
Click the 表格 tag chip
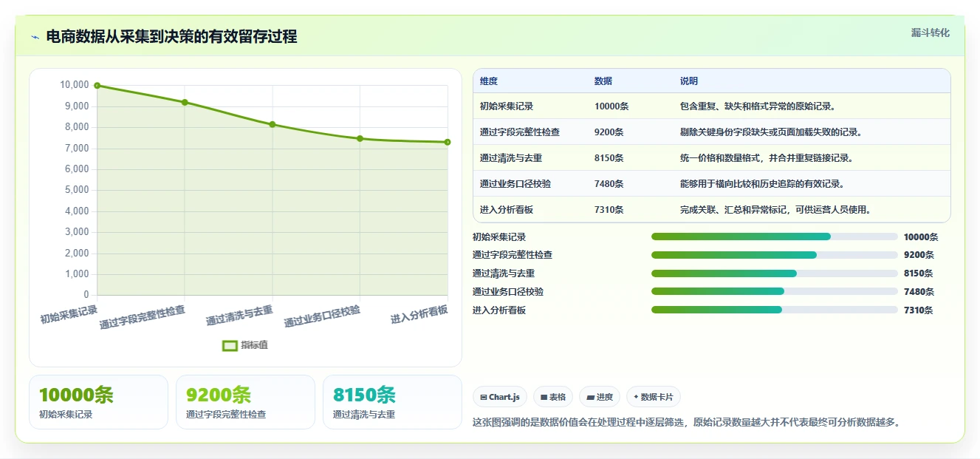click(x=553, y=397)
